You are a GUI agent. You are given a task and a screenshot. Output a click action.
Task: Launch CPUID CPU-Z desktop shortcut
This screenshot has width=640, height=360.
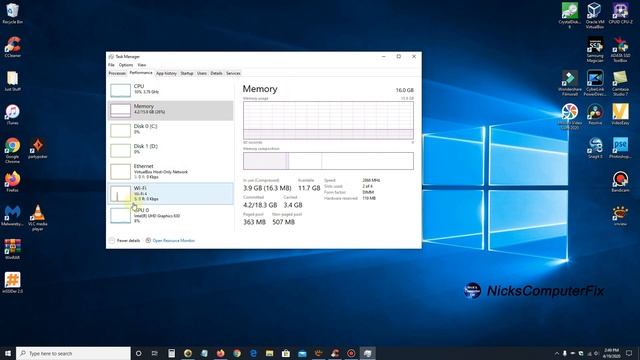click(x=620, y=13)
